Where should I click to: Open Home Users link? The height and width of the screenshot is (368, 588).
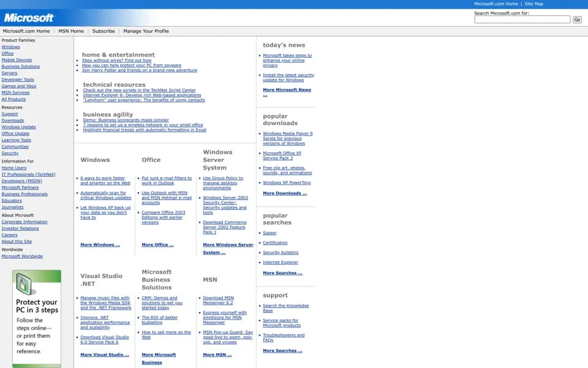point(14,168)
